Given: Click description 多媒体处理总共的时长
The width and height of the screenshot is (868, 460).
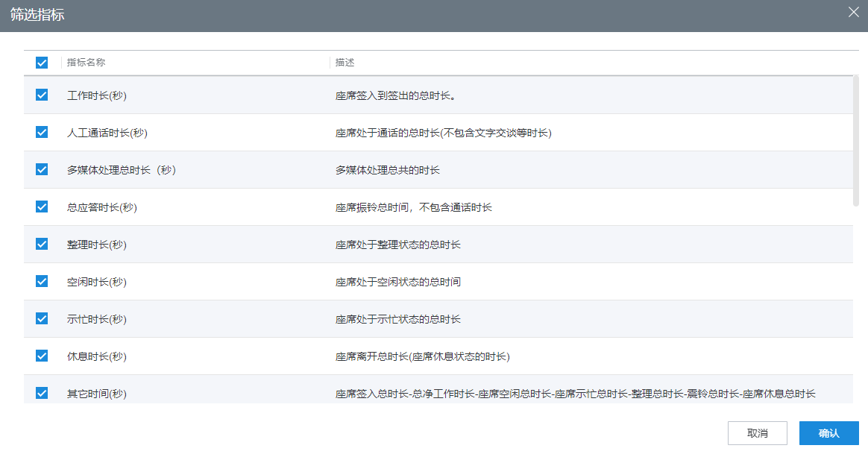Looking at the screenshot, I should [388, 170].
